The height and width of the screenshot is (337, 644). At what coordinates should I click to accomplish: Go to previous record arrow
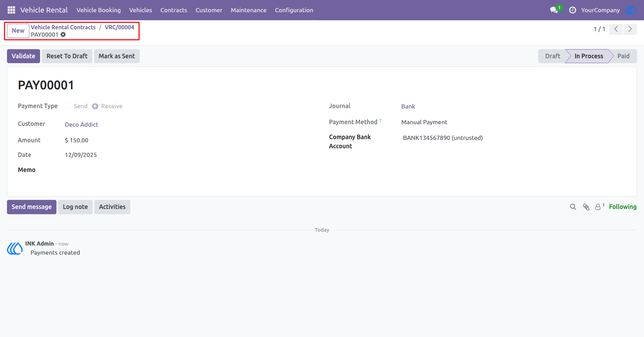tap(616, 29)
